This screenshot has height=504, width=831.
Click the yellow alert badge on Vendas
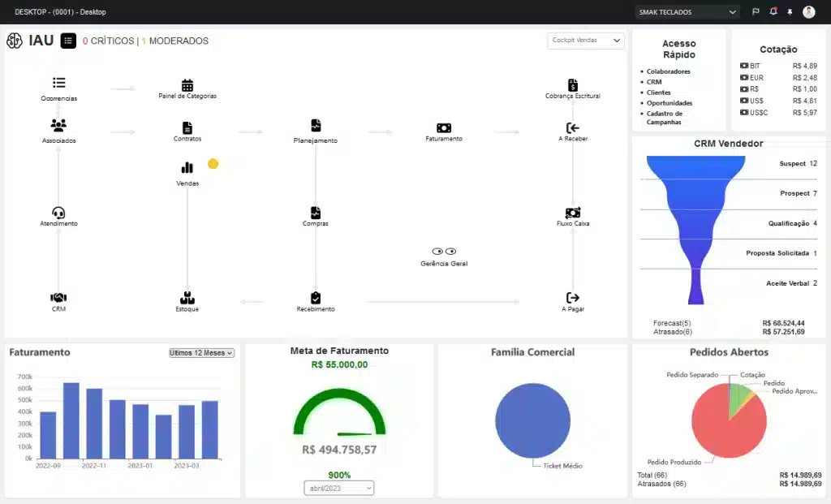tap(213, 163)
